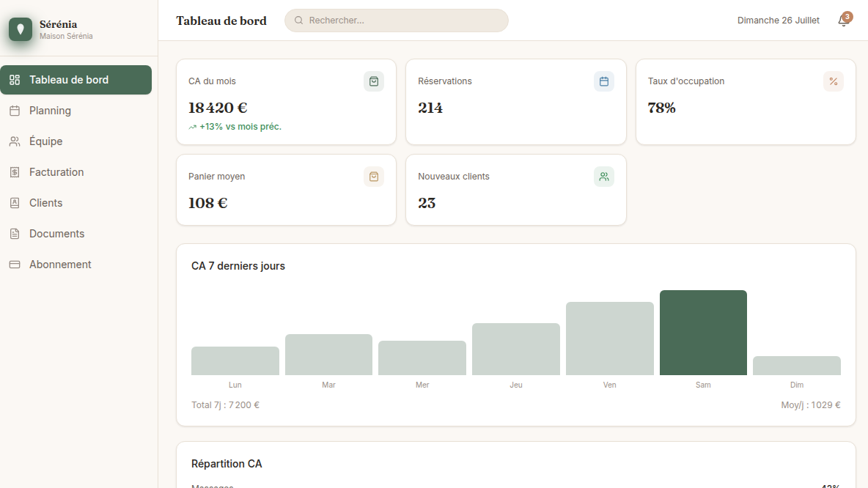The width and height of the screenshot is (868, 488).
Task: Click the 'Dimanche 26 Juillet' date
Action: [779, 21]
